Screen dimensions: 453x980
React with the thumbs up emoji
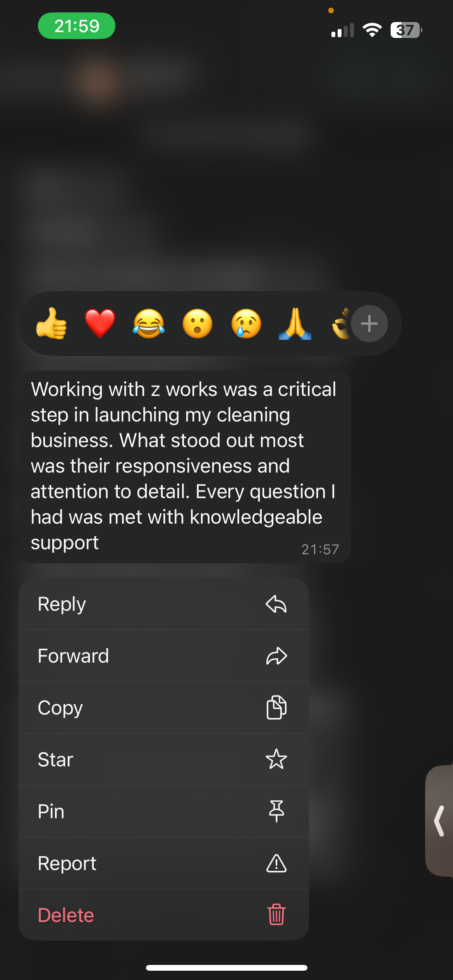51,324
